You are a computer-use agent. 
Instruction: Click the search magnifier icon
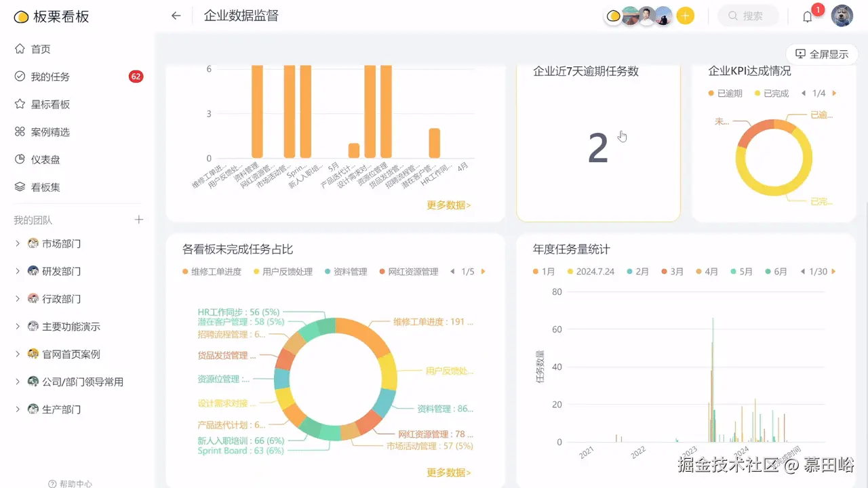(x=733, y=16)
